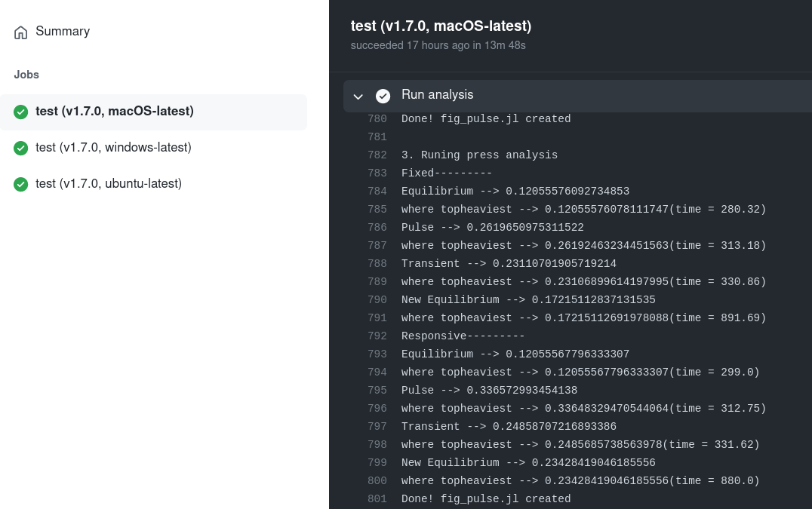Viewport: 812px width, 509px height.
Task: Click the Run analysis step header
Action: (x=577, y=96)
